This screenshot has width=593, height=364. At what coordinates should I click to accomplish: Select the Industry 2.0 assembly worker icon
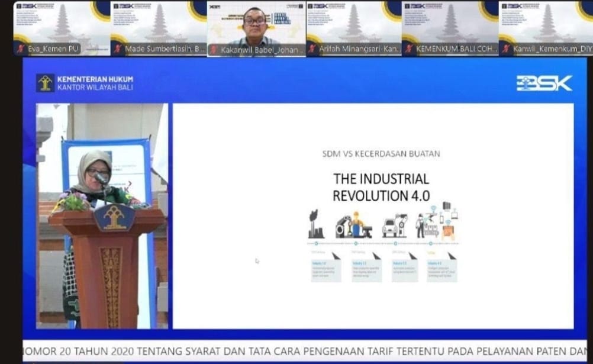tap(356, 224)
